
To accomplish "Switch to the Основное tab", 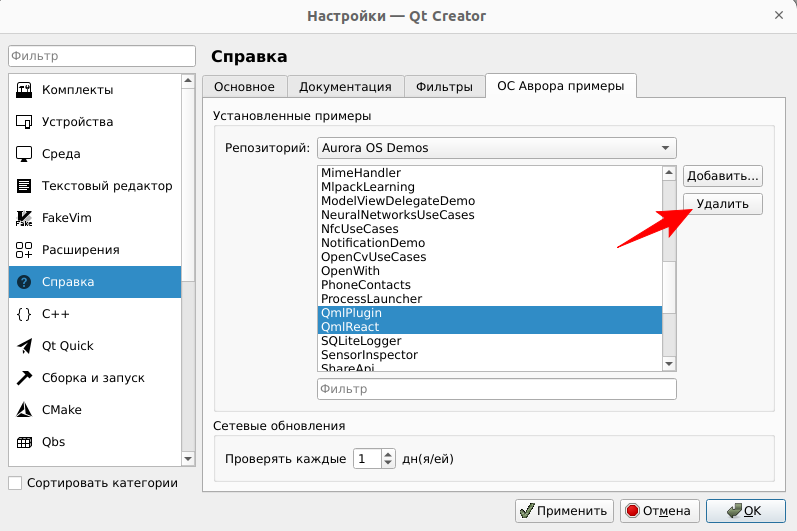I will coord(244,87).
